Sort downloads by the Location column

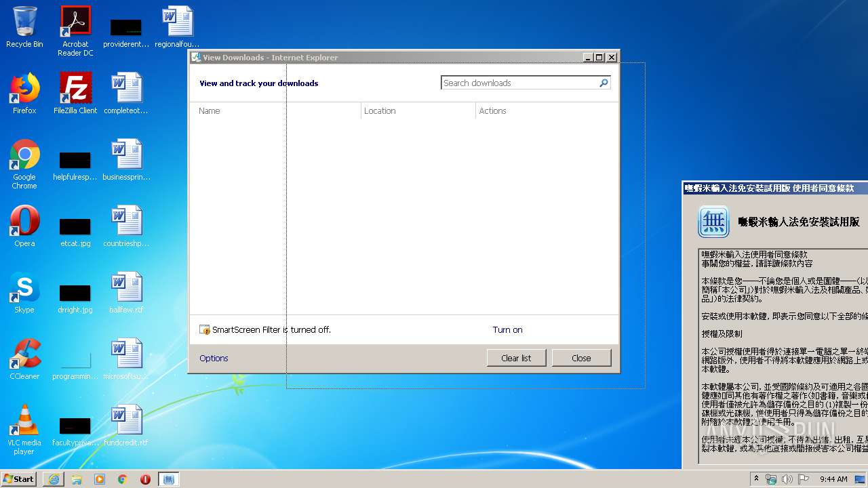(x=418, y=111)
